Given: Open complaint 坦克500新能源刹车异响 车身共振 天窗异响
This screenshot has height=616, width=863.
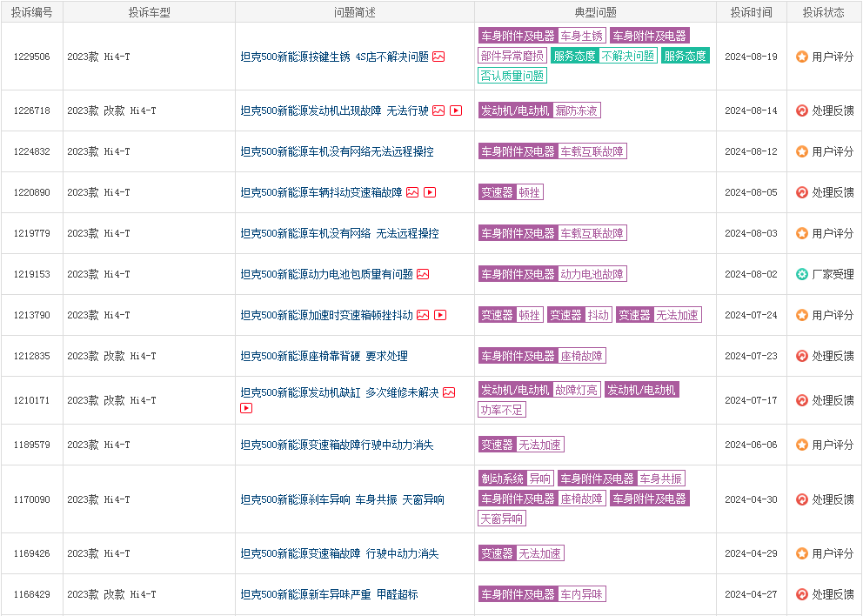Looking at the screenshot, I should [x=343, y=499].
